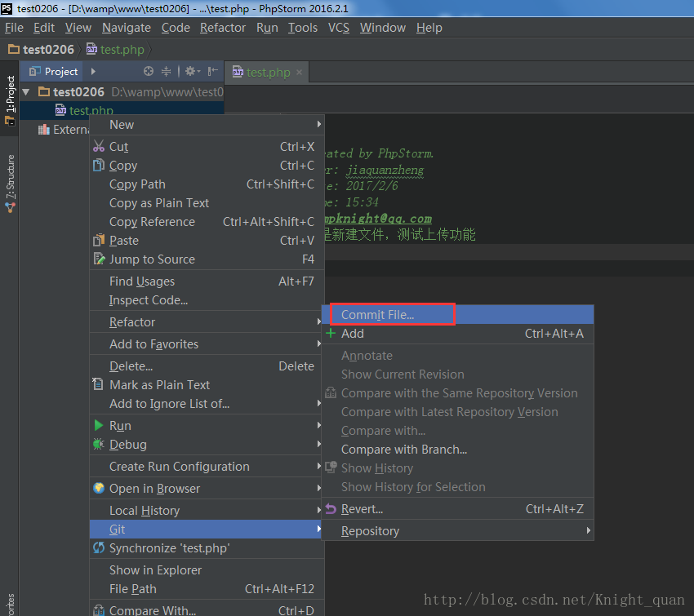The image size is (694, 616).
Task: Open the Run menu in menu bar
Action: [x=267, y=28]
